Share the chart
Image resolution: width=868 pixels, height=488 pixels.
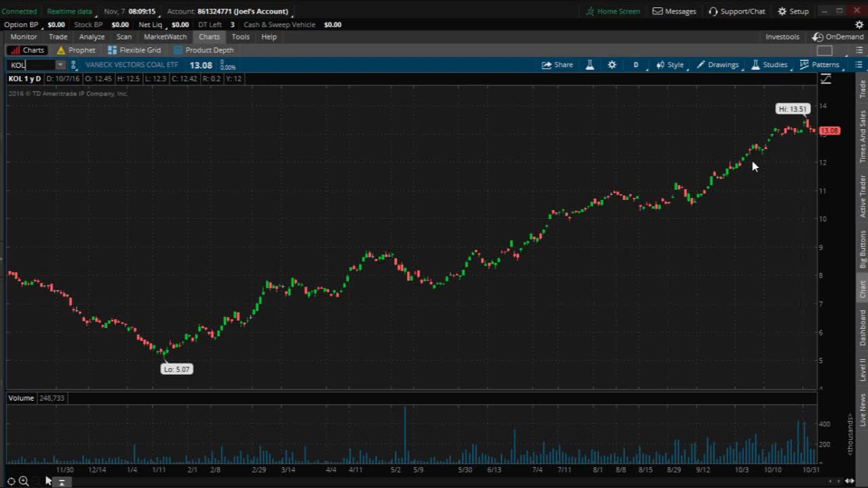pyautogui.click(x=557, y=65)
